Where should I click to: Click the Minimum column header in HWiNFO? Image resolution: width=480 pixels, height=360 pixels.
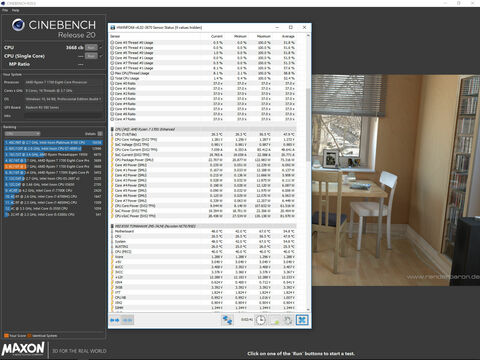(240, 36)
